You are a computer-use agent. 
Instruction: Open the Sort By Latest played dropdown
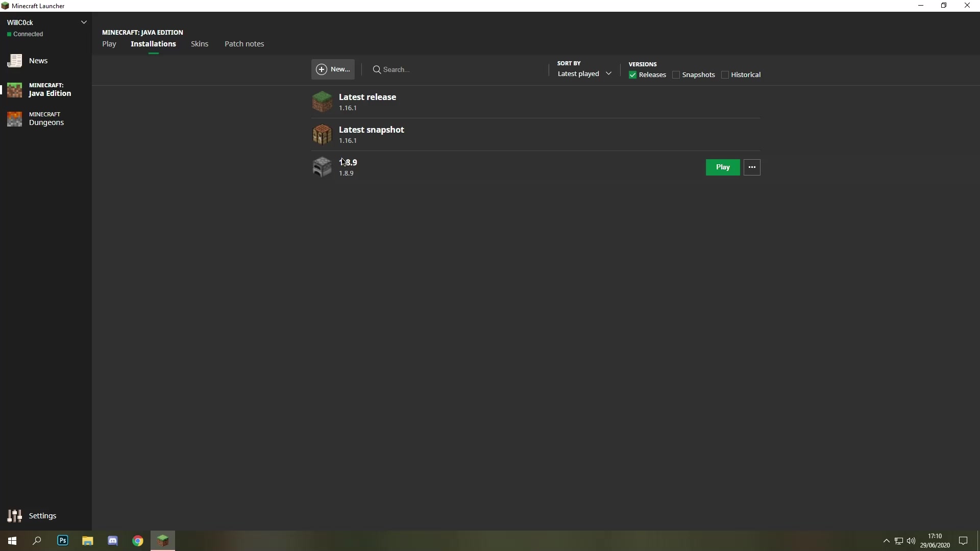coord(584,74)
